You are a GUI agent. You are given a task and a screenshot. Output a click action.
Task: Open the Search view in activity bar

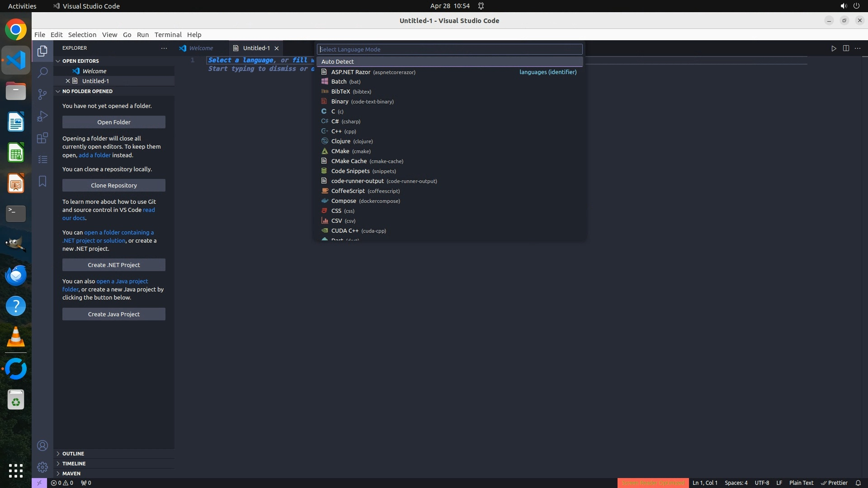coord(42,73)
